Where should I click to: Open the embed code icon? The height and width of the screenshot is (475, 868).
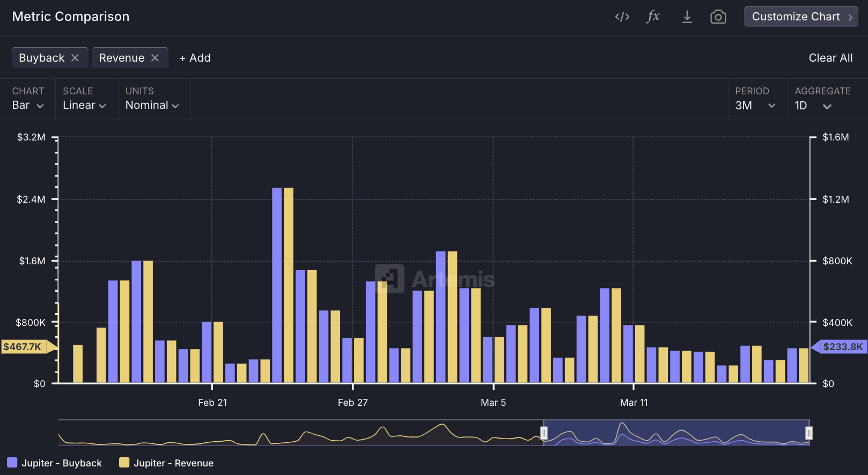(622, 17)
